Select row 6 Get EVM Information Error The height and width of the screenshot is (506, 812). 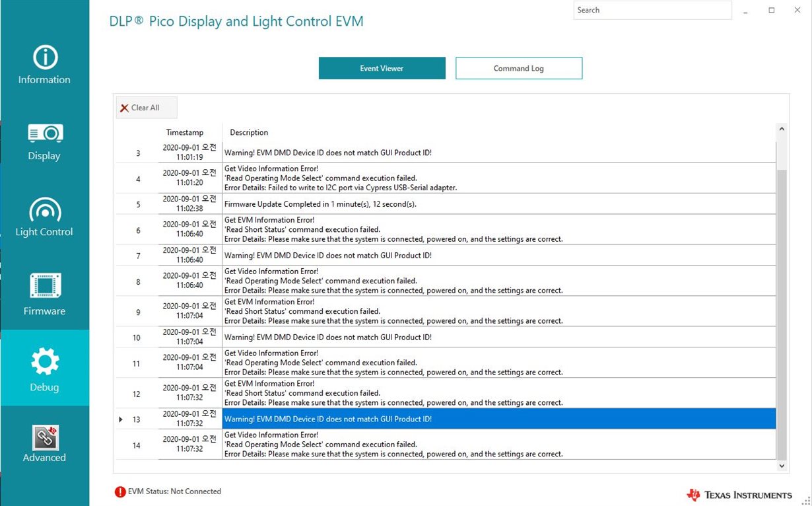pos(499,230)
